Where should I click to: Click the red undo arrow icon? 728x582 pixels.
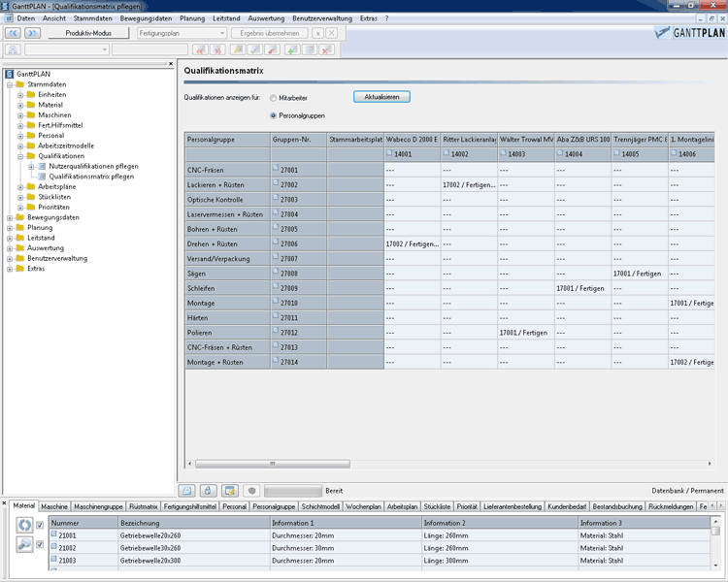point(272,49)
